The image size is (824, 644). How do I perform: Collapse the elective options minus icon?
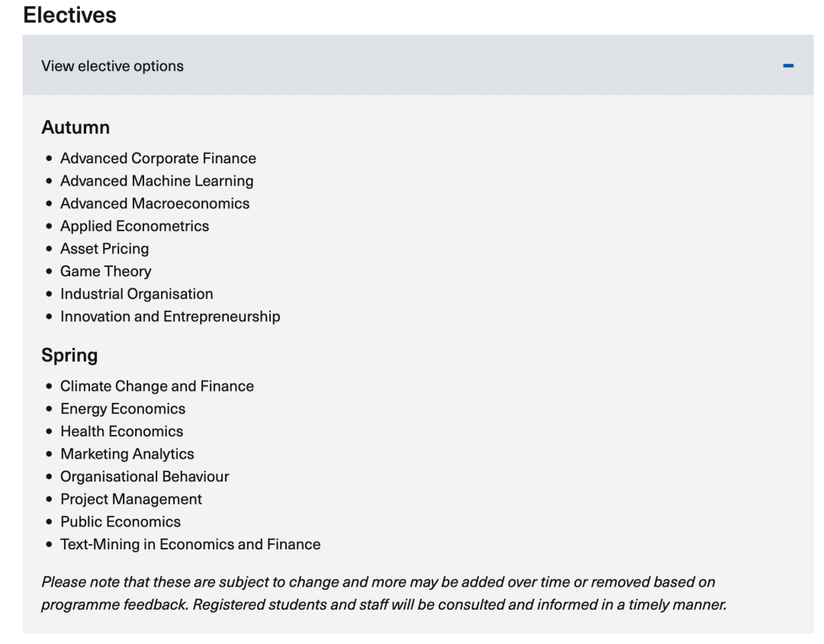click(787, 66)
